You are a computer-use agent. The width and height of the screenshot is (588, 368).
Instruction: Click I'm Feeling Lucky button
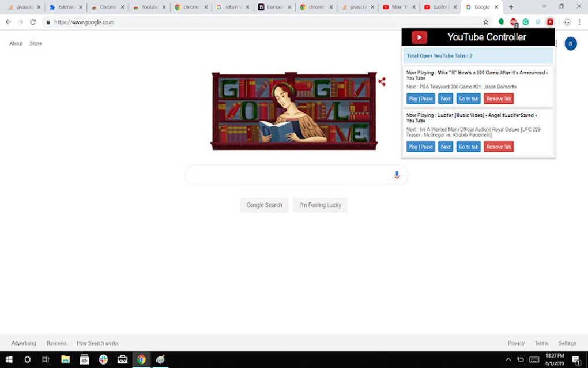click(x=321, y=205)
